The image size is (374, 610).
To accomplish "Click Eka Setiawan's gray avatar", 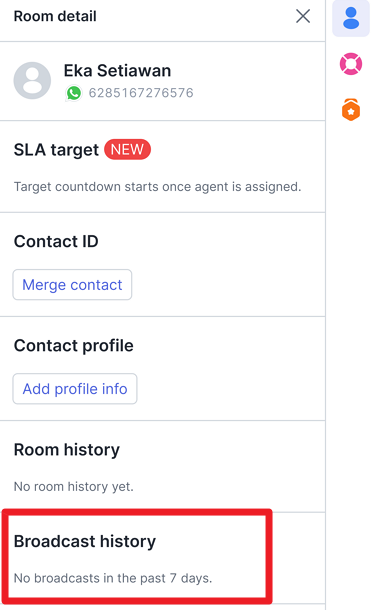I will click(x=32, y=81).
